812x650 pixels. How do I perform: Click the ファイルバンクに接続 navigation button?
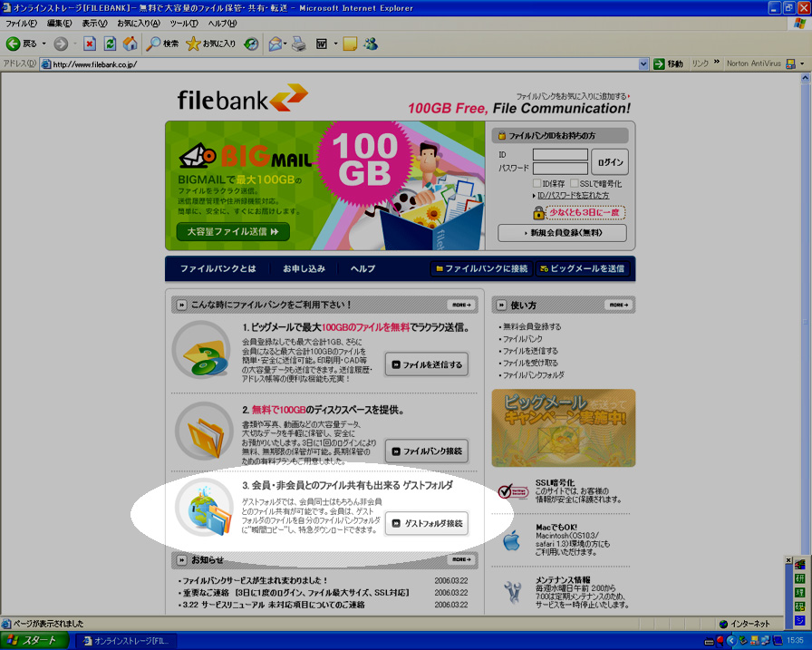[x=481, y=268]
